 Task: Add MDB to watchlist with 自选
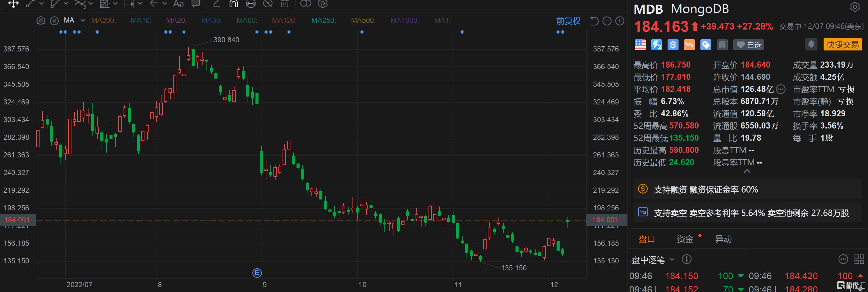tap(749, 45)
